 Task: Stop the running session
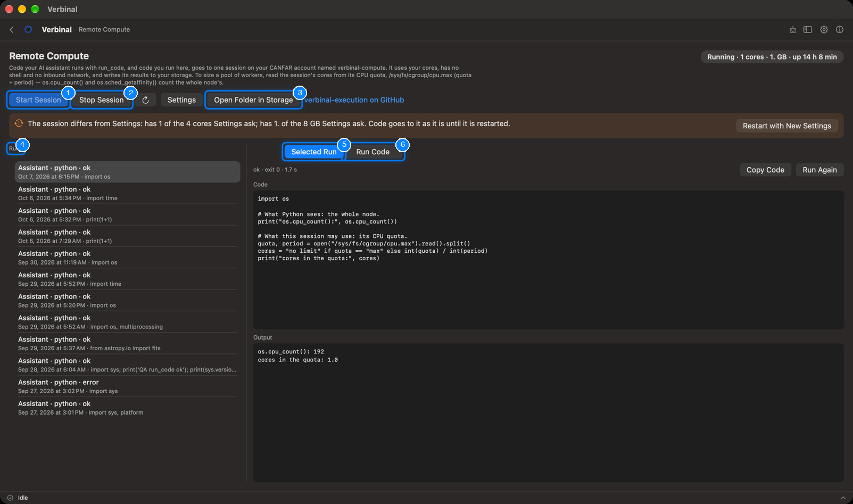pyautogui.click(x=101, y=100)
